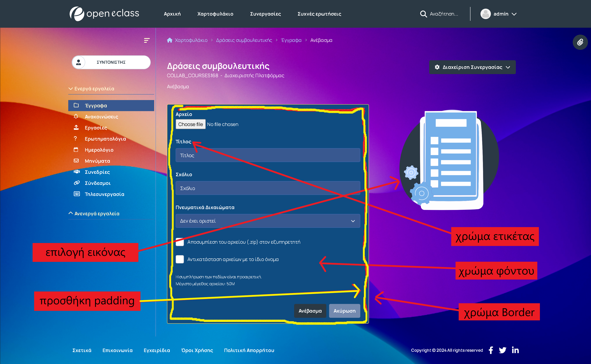Screen dimensions: 591x364
Task: Click the admin avatar icon
Action: tap(486, 14)
